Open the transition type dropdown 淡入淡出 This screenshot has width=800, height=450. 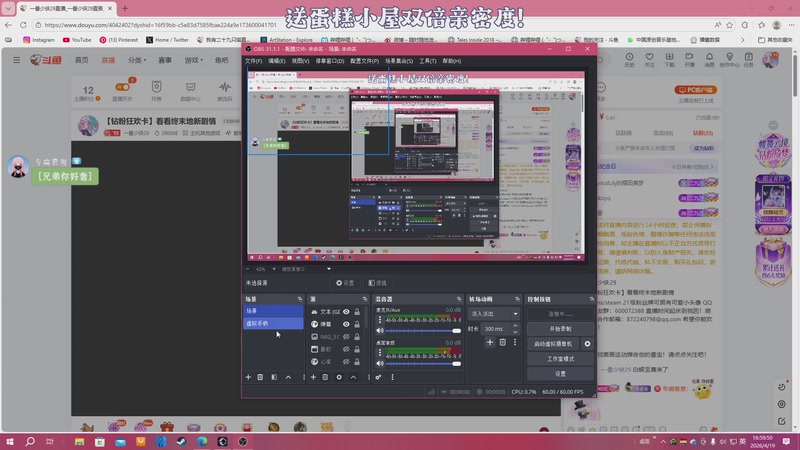click(x=494, y=314)
